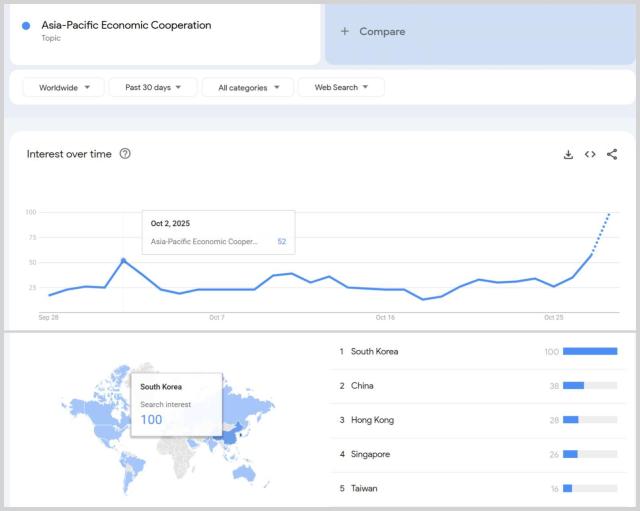Image resolution: width=640 pixels, height=511 pixels.
Task: Click Taiwan in the region list
Action: (x=365, y=489)
